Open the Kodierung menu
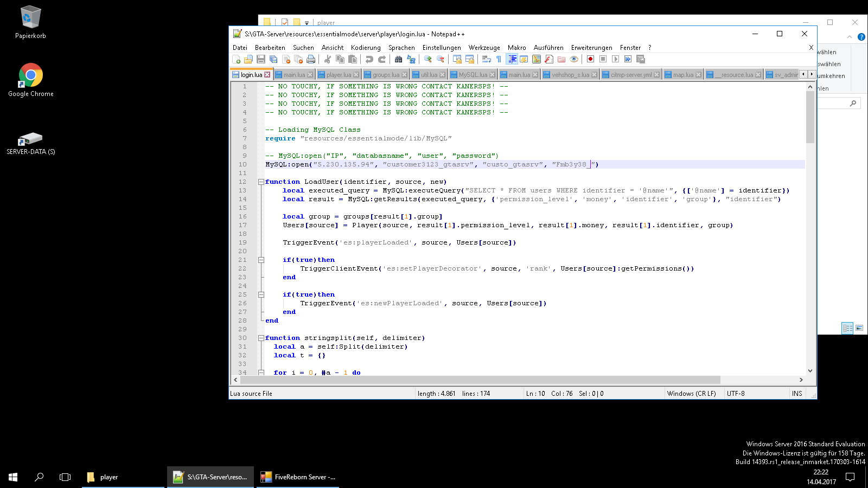 point(365,48)
